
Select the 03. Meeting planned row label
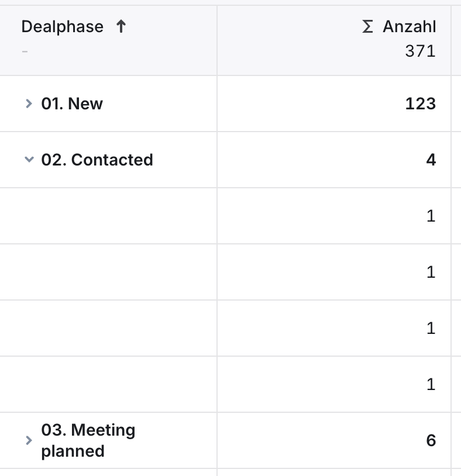point(88,440)
